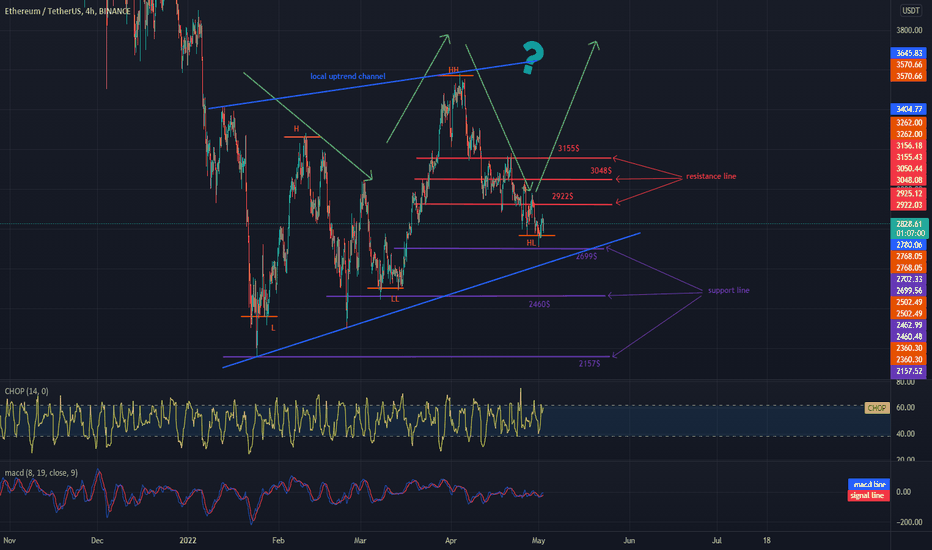Click the 2925.12 red price tag
The image size is (932, 550).
[909, 193]
